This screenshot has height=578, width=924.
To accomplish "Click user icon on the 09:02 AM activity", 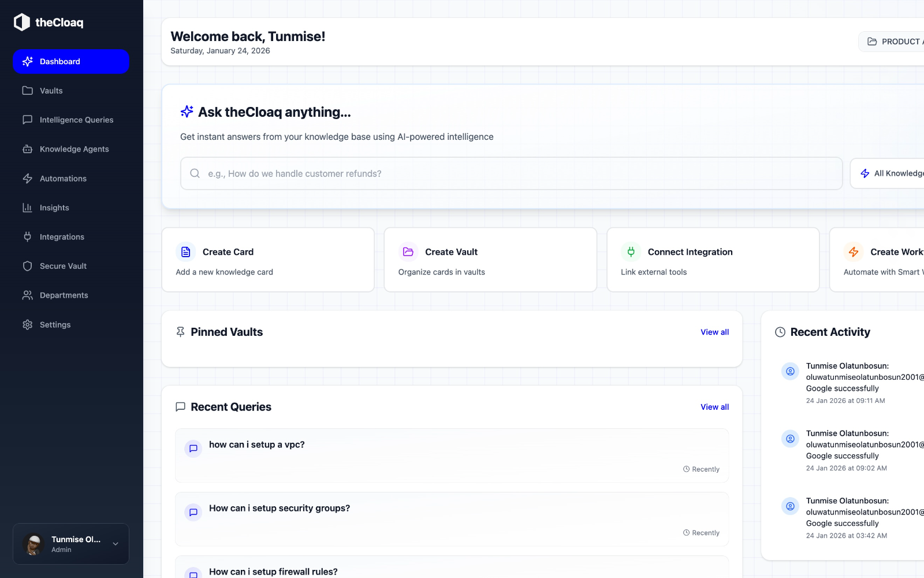I will coord(790,439).
